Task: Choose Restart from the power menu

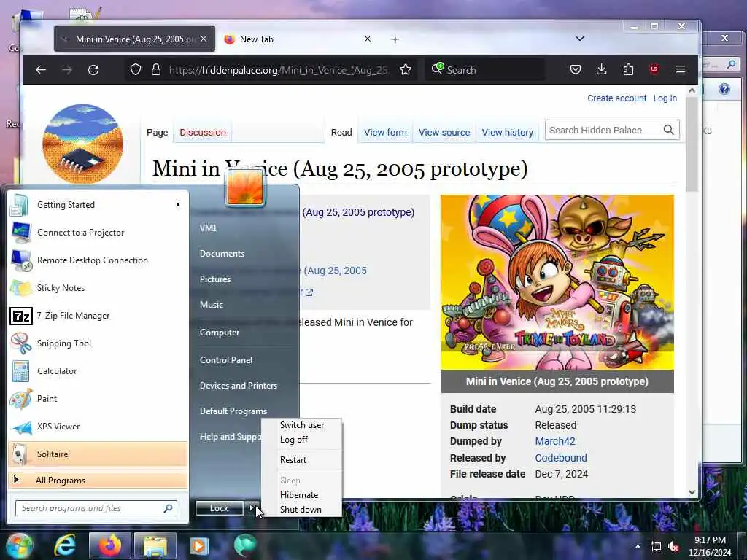Action: (301, 460)
